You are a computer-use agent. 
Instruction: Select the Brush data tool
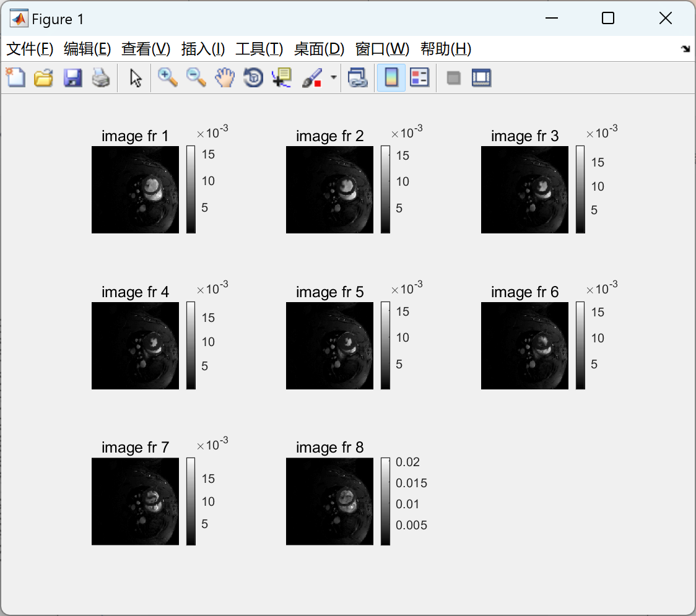[x=312, y=77]
